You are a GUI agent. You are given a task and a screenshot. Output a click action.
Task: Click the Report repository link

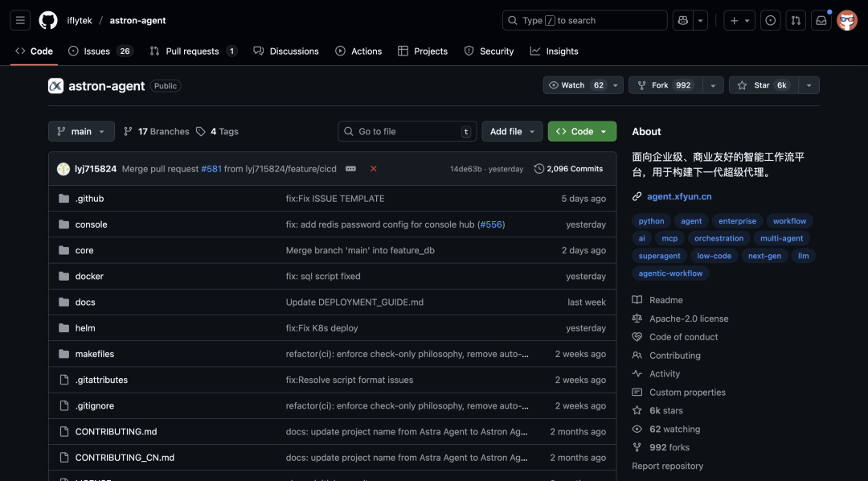667,466
